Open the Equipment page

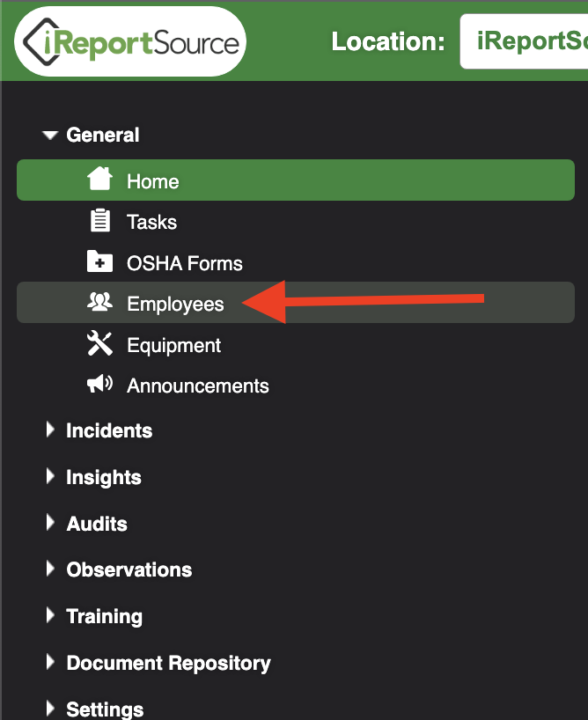[x=296, y=344]
